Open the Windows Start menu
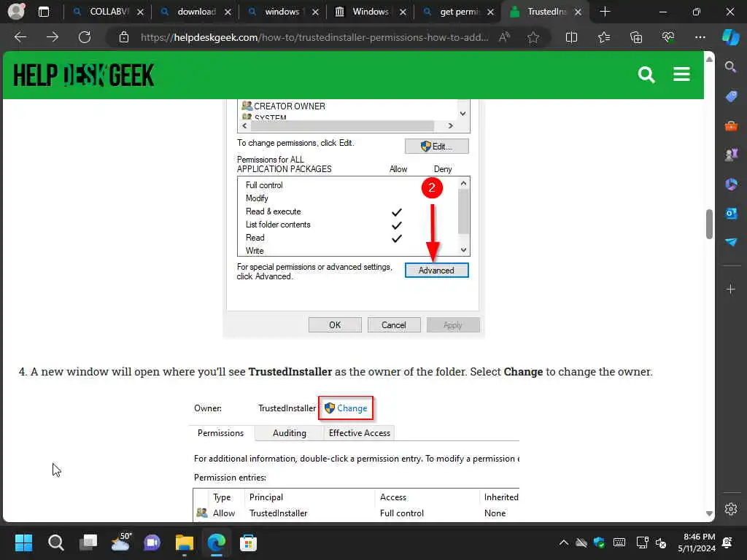This screenshot has height=560, width=747. [x=23, y=542]
